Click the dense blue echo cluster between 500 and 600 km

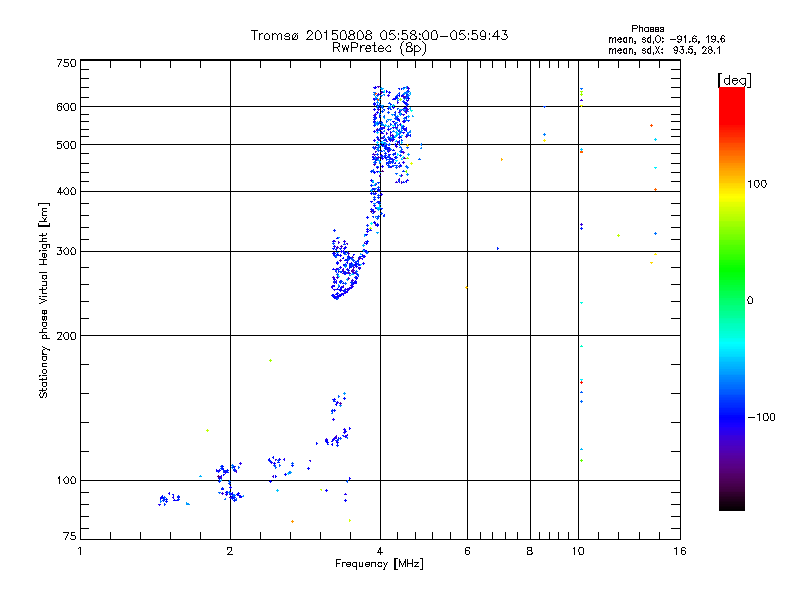[392, 127]
